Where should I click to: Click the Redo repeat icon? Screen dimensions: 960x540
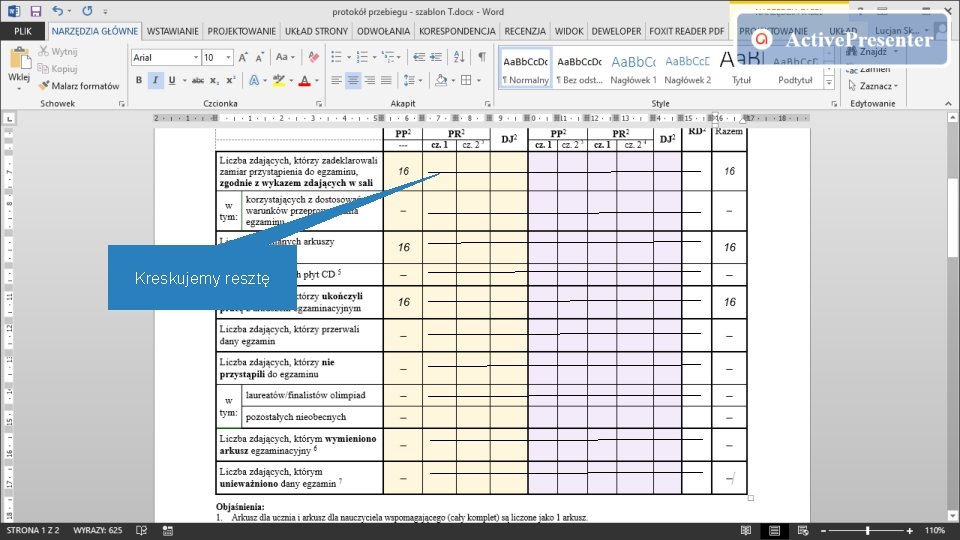(88, 11)
